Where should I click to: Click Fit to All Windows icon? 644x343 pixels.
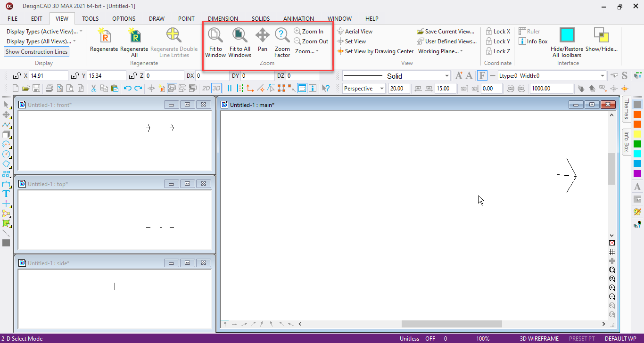click(239, 35)
